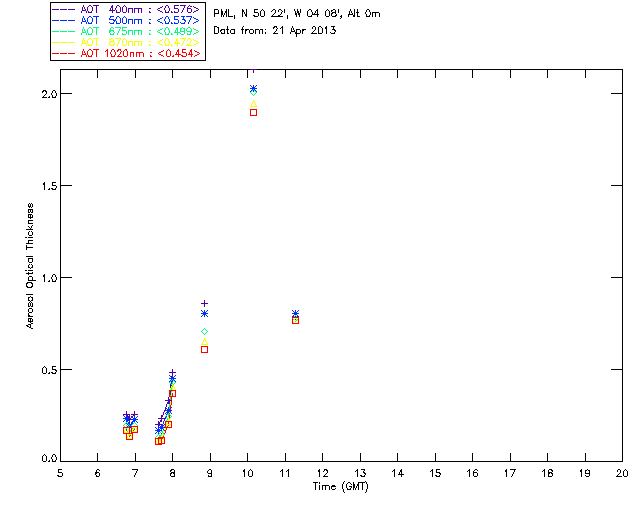Select the station text 'PML, N 50 22', W 04 08', Alt 0m'

point(297,14)
